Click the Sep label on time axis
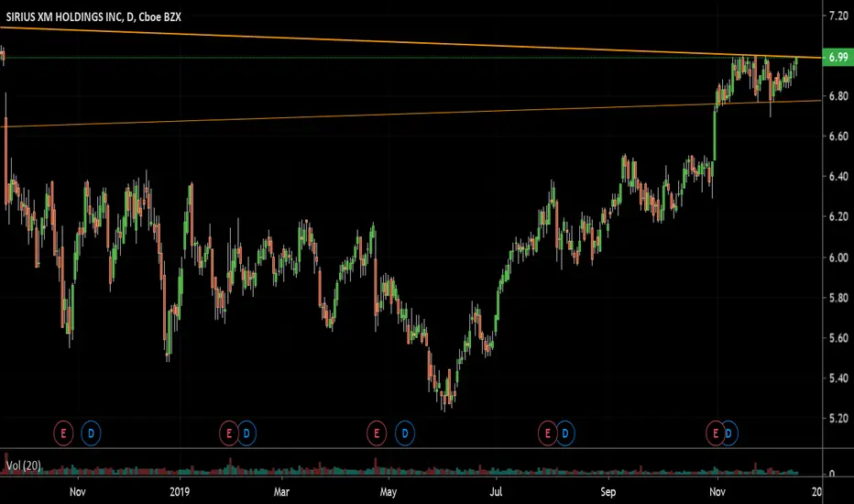Screen dimensions: 854x504 [608, 492]
